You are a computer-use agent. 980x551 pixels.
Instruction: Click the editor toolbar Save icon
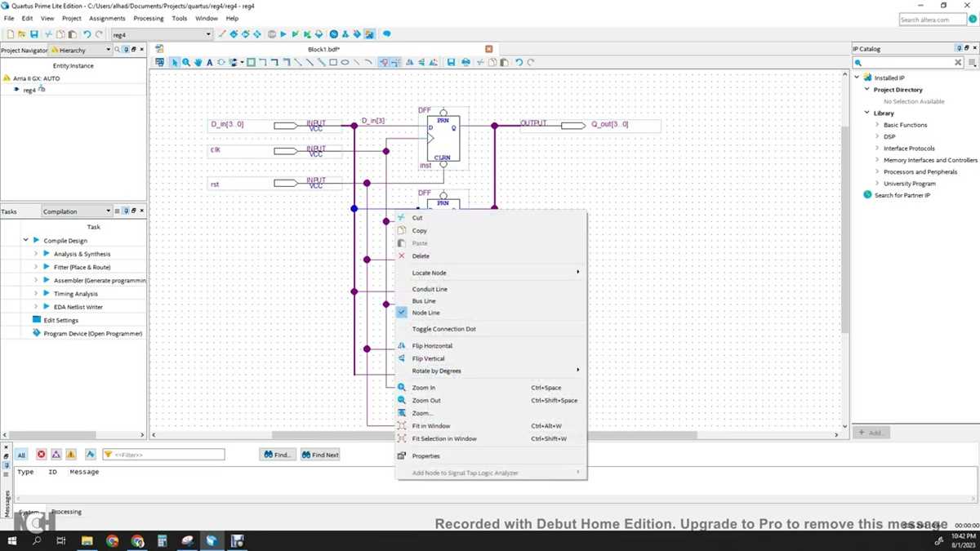pyautogui.click(x=451, y=62)
